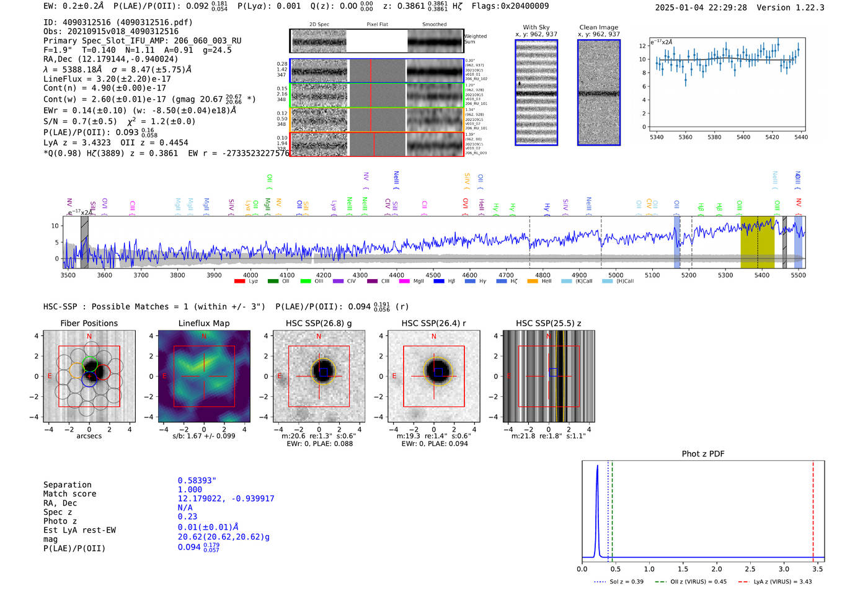The width and height of the screenshot is (868, 591).
Task: Click the Match score value 1.000
Action: click(190, 490)
